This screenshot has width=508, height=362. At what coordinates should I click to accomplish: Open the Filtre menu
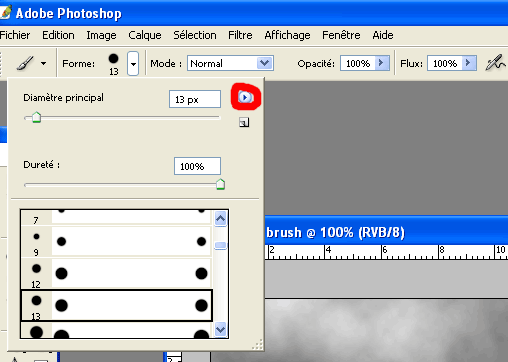click(240, 35)
